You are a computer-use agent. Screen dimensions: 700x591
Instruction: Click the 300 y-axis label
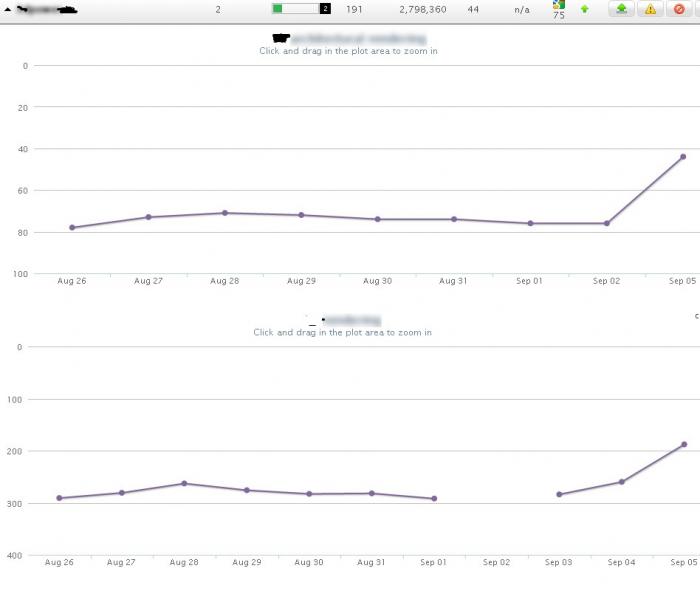pos(14,504)
